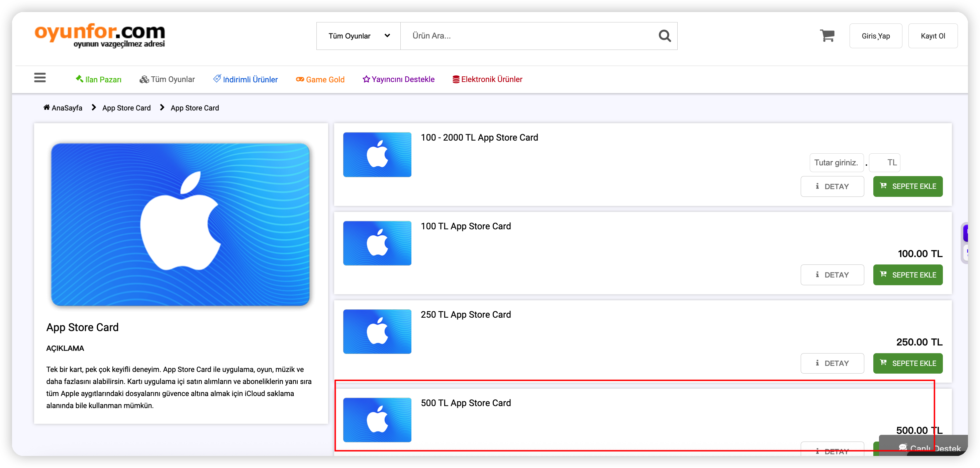Viewport: 980px width, 468px height.
Task: Open the hamburger menu icon
Action: [40, 78]
